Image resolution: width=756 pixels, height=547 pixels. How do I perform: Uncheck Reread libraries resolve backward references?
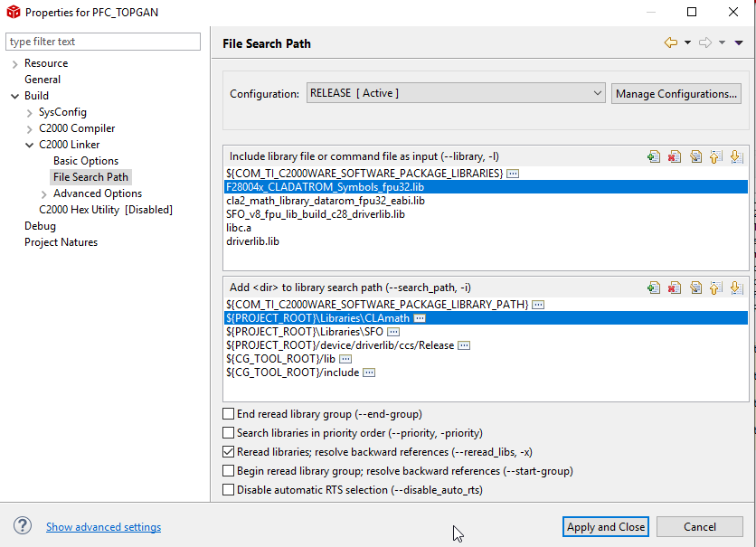point(229,452)
